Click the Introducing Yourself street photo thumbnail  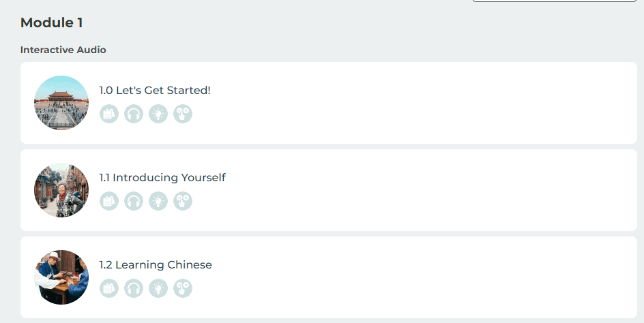pyautogui.click(x=61, y=190)
